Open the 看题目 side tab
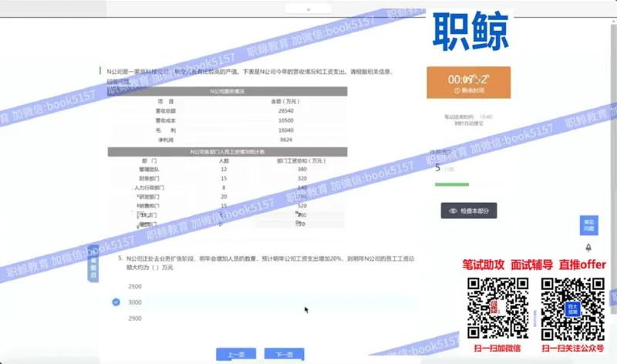617x364 pixels. pyautogui.click(x=93, y=264)
